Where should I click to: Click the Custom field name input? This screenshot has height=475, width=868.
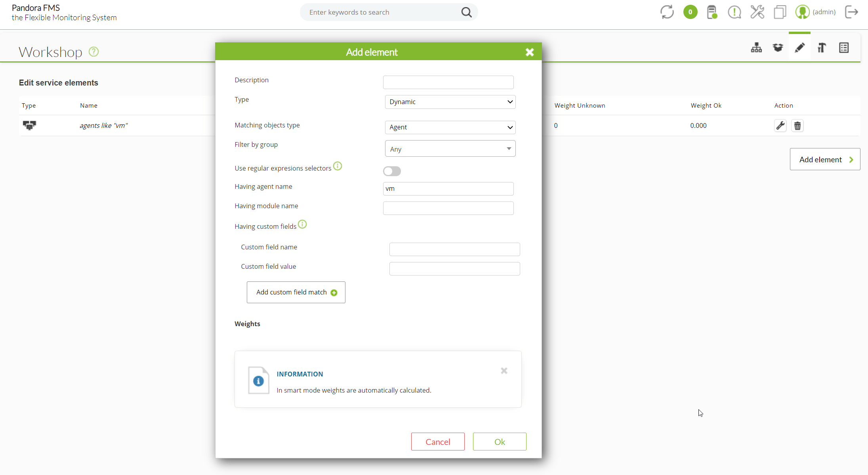tap(454, 249)
